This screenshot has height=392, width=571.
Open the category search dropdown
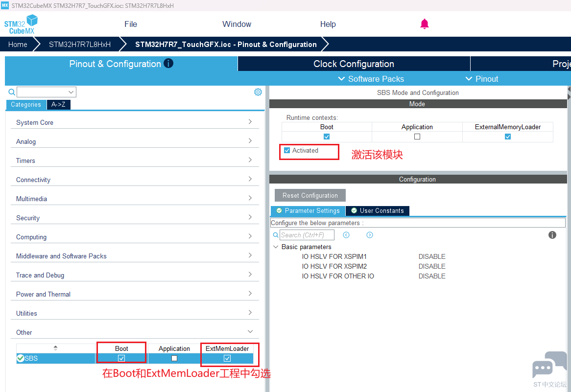(x=71, y=92)
